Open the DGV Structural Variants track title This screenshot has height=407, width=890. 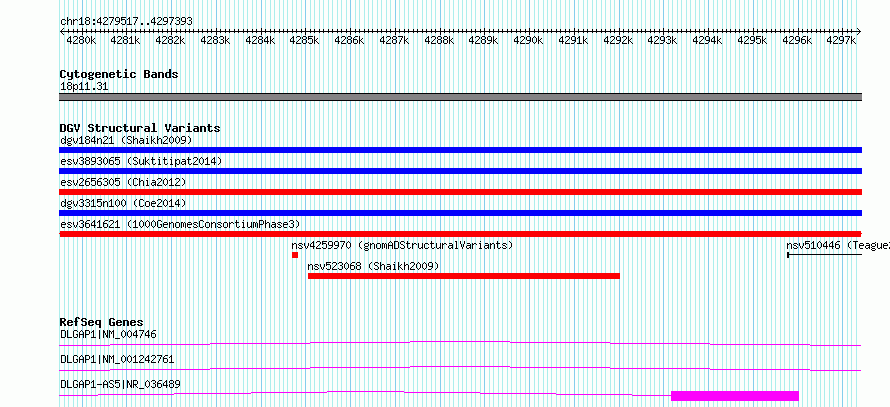coord(140,128)
